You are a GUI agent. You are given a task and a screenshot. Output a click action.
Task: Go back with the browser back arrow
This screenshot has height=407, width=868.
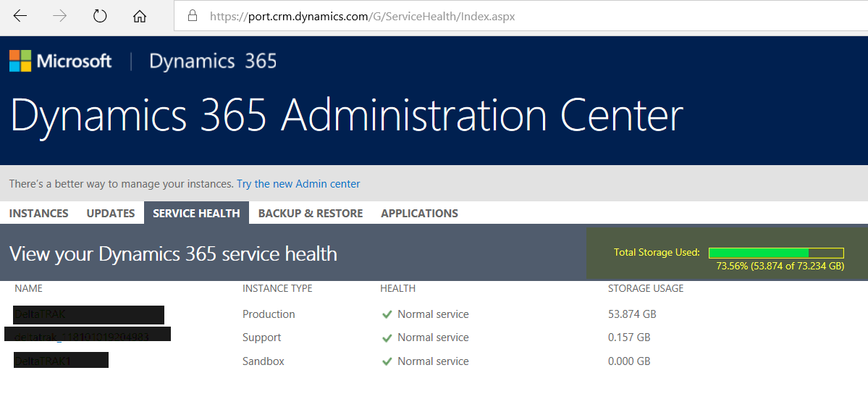coord(20,16)
